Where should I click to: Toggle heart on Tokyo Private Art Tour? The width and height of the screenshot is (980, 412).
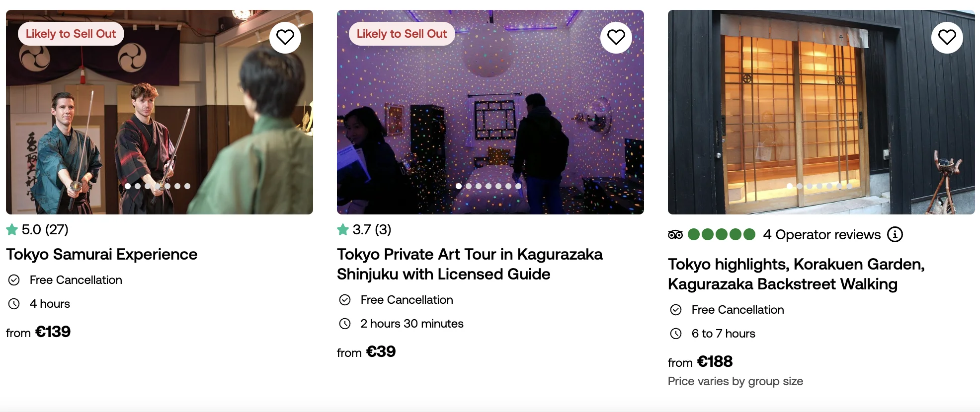point(616,37)
